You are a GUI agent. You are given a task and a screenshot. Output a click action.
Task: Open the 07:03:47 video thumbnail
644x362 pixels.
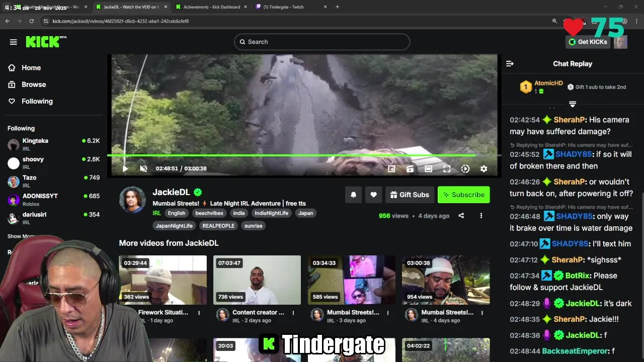tap(257, 280)
